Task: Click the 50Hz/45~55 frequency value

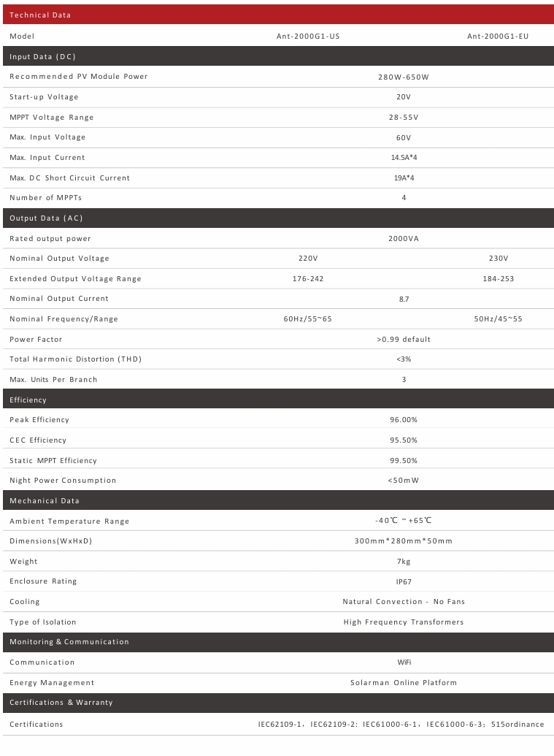Action: 498,319
